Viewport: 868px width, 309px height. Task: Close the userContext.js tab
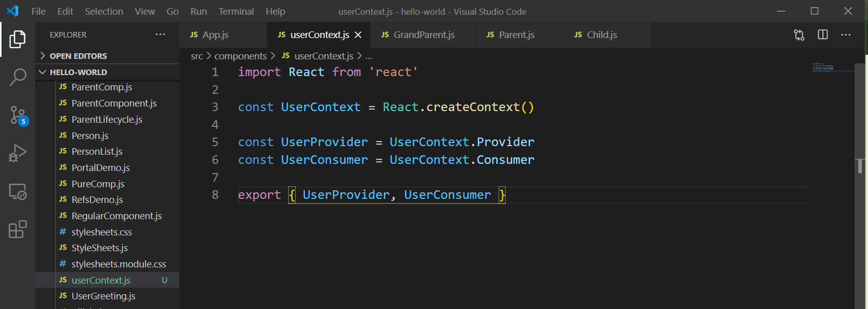358,35
